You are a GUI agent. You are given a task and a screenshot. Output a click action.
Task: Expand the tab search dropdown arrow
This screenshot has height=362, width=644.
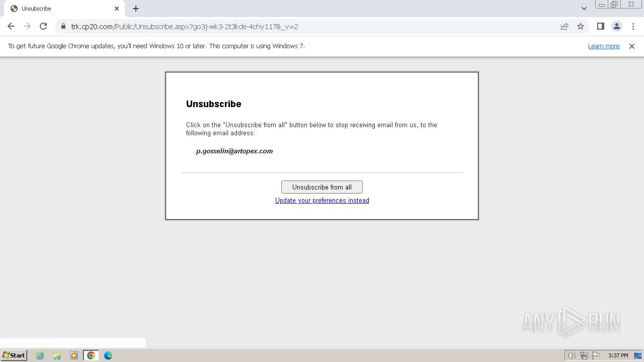(584, 9)
